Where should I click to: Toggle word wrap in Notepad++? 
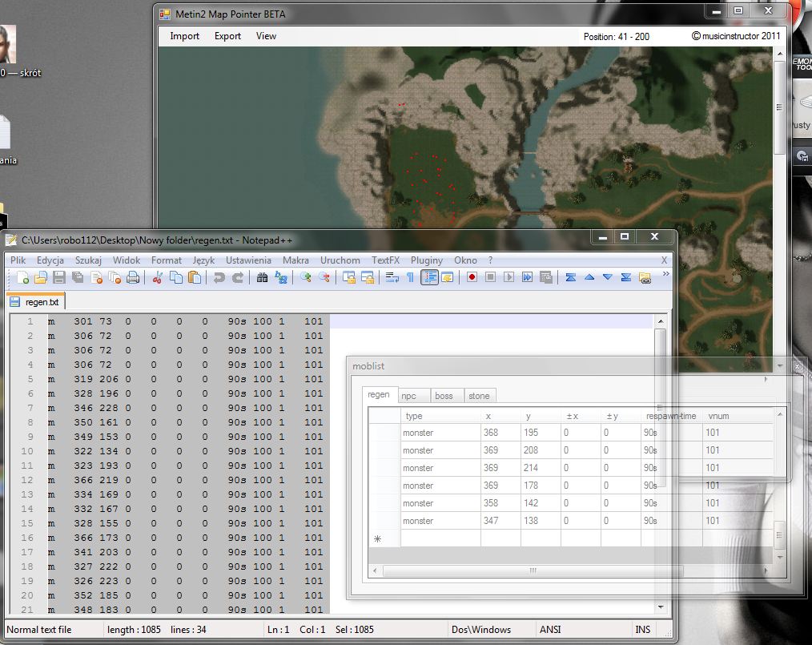tap(392, 278)
